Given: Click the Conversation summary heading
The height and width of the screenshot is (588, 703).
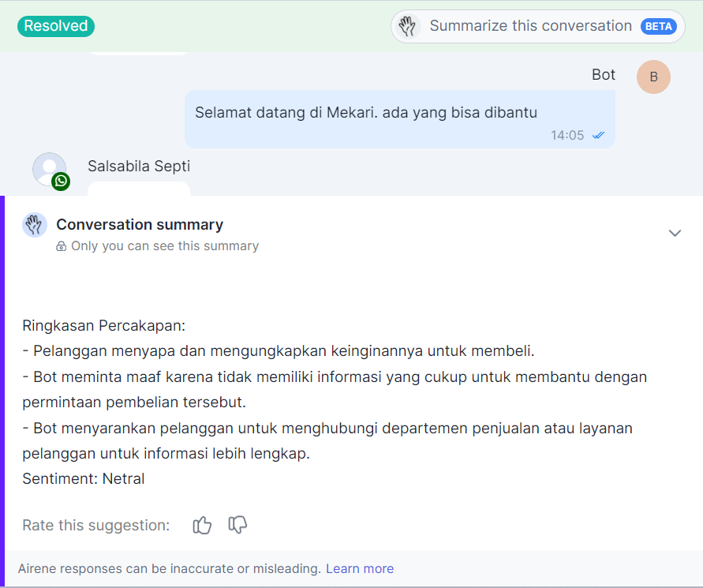Looking at the screenshot, I should [140, 224].
